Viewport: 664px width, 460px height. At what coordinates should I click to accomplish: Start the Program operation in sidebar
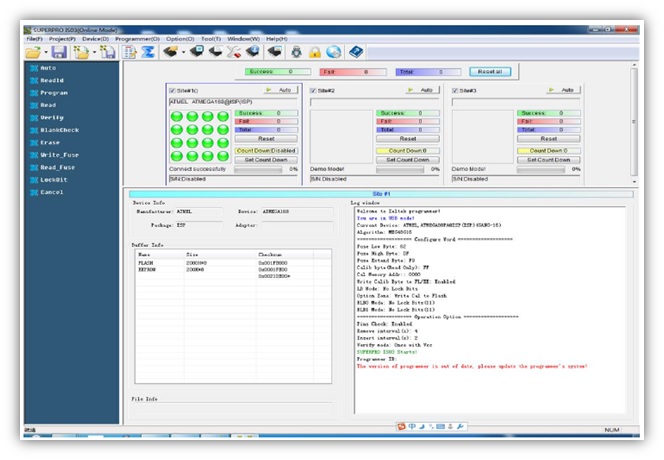(55, 92)
